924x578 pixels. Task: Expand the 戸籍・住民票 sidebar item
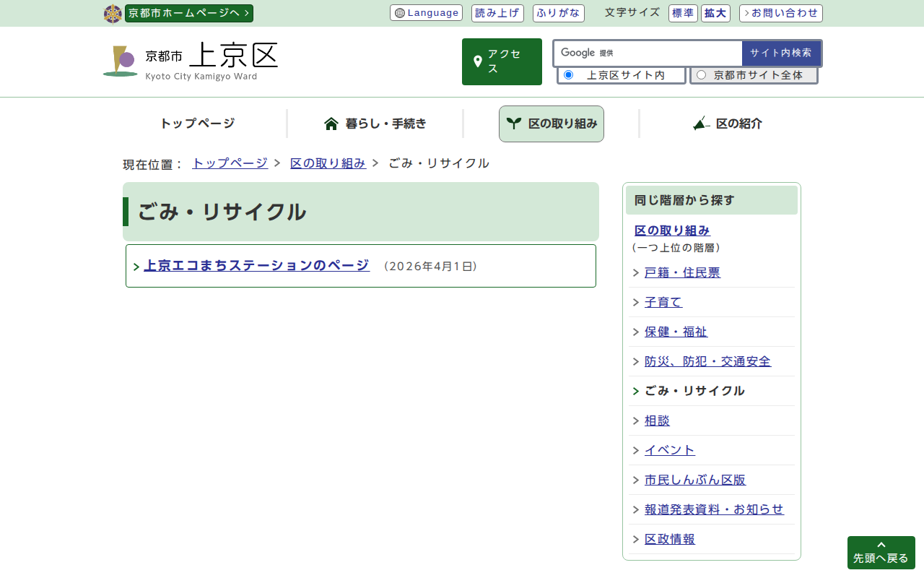pyautogui.click(x=636, y=273)
